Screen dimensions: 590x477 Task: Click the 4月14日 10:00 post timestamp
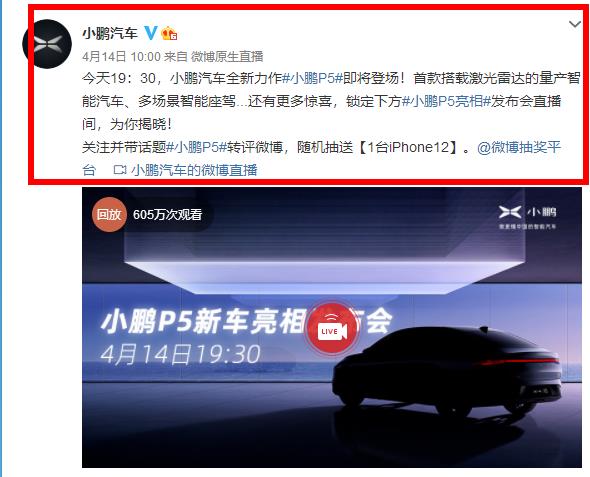tap(122, 57)
